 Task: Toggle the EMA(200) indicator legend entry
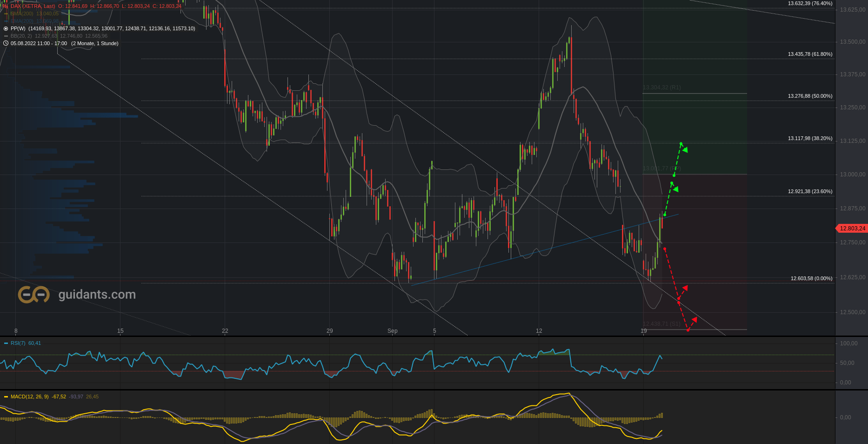point(22,21)
